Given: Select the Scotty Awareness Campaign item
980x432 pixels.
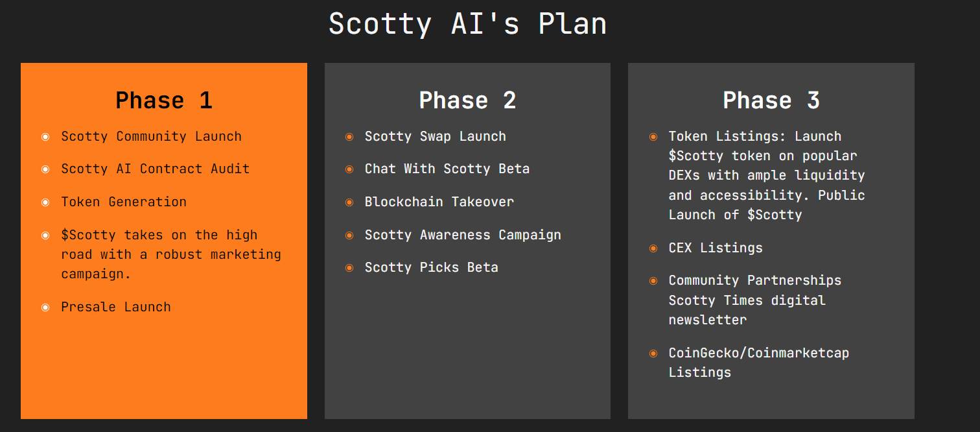Looking at the screenshot, I should (x=463, y=235).
